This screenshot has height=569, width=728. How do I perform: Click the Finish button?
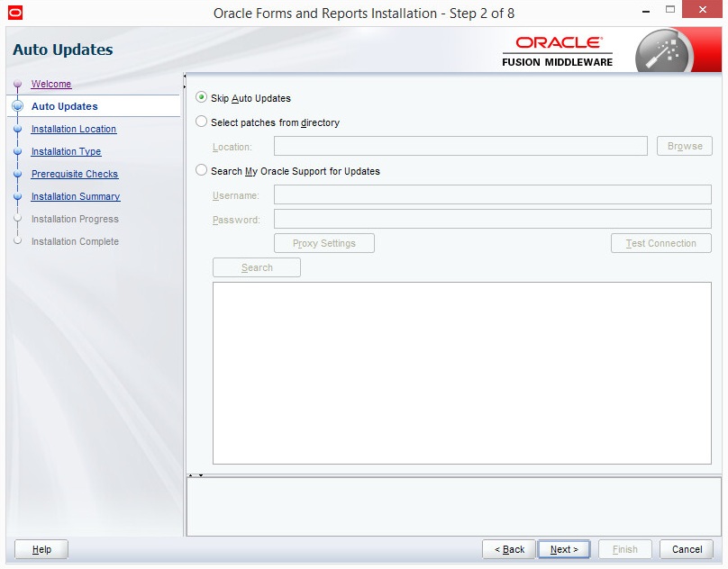(x=625, y=549)
